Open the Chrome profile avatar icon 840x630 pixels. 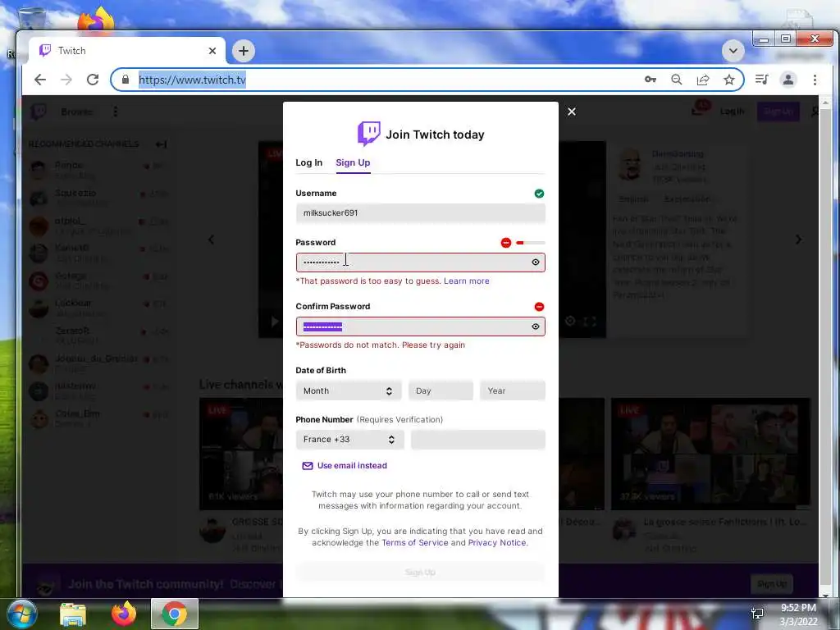point(788,80)
